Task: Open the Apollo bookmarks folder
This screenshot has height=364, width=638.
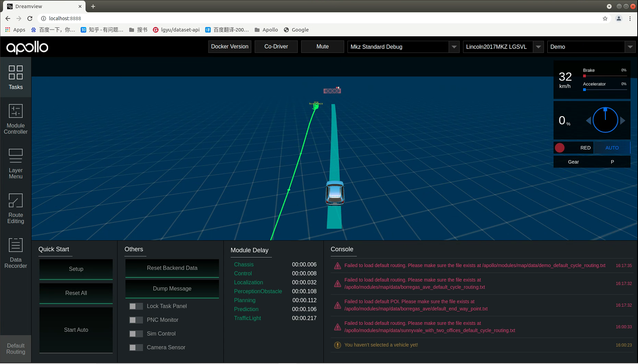Action: tap(266, 30)
